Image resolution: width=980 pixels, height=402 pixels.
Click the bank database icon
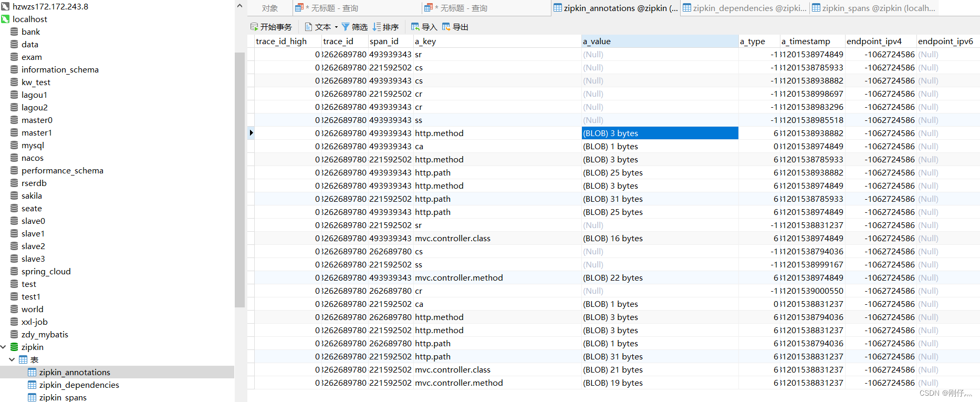[14, 32]
